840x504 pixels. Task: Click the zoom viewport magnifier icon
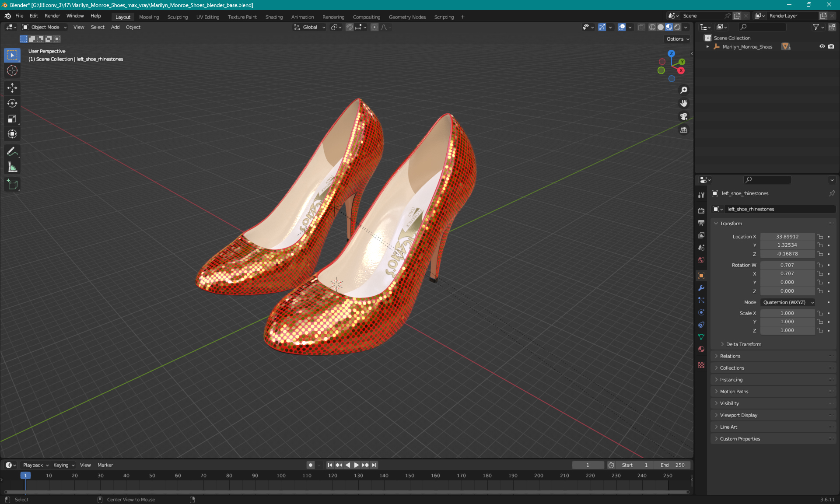[x=684, y=90]
